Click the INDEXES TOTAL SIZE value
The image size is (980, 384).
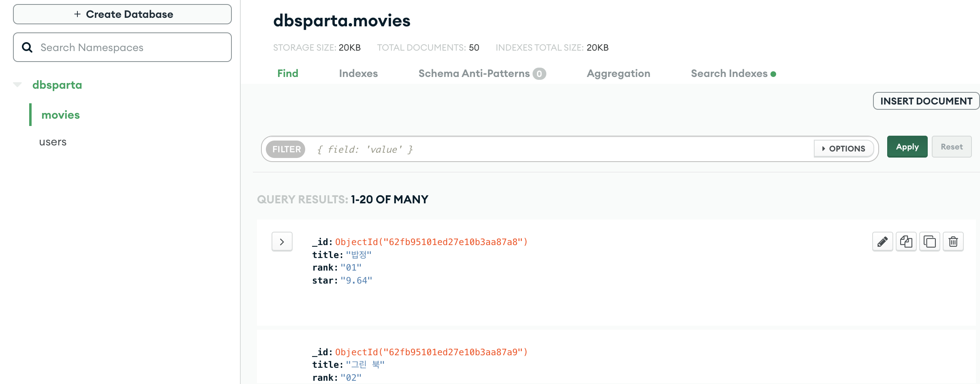[597, 48]
